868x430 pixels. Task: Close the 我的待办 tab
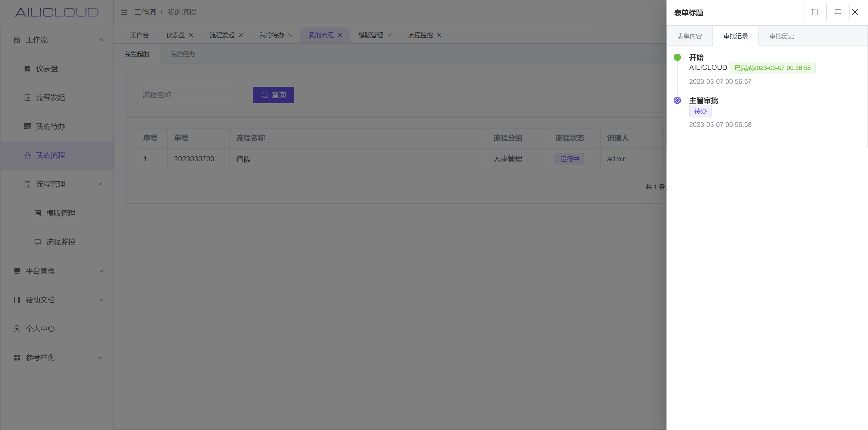(x=290, y=35)
